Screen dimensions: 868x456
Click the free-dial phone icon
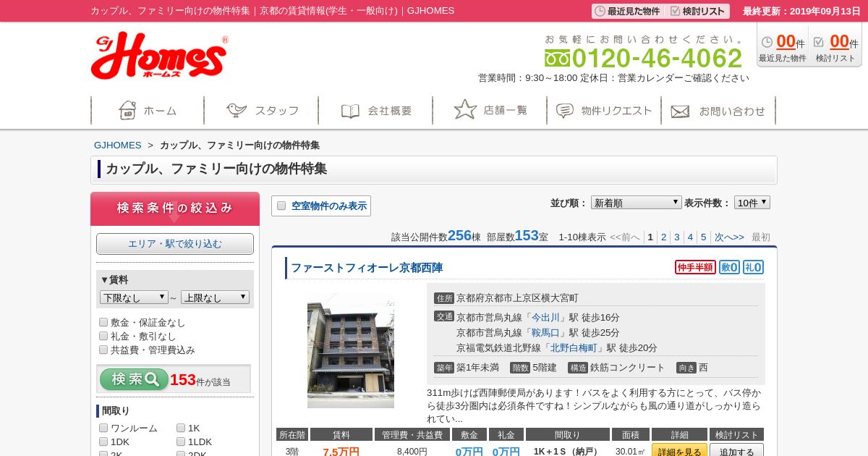click(x=557, y=58)
